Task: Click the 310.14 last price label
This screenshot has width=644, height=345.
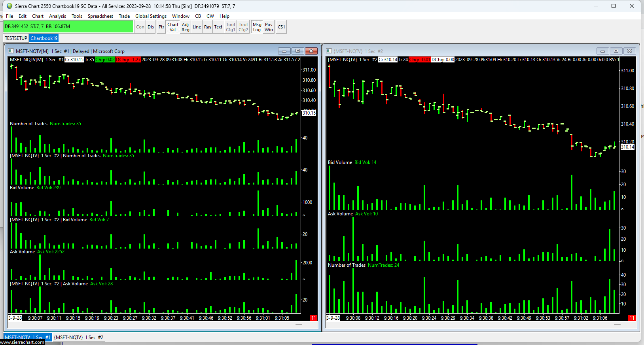Action: tap(627, 147)
